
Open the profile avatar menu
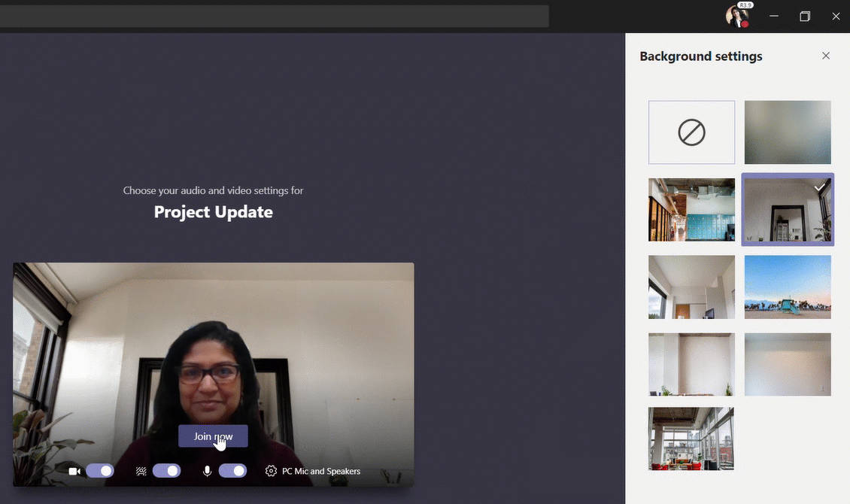point(737,17)
